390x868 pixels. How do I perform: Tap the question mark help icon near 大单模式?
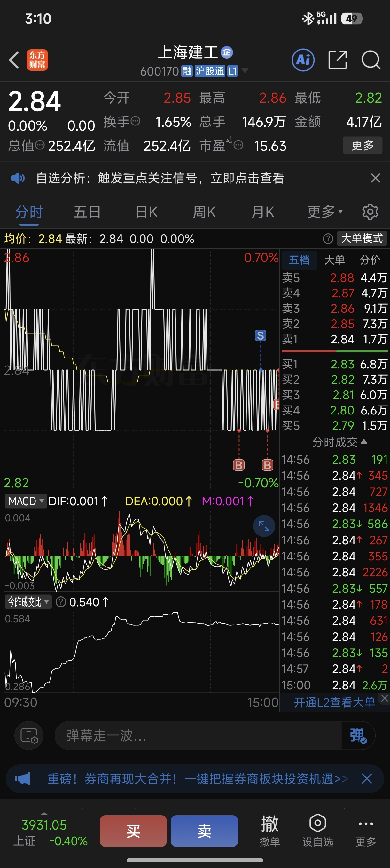tap(328, 238)
